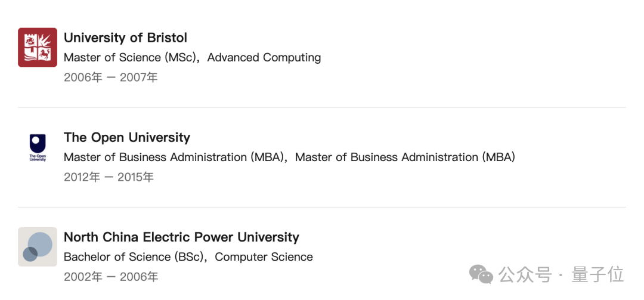Click the divider below the Bristol entry
This screenshot has height=300, width=644.
click(x=321, y=107)
